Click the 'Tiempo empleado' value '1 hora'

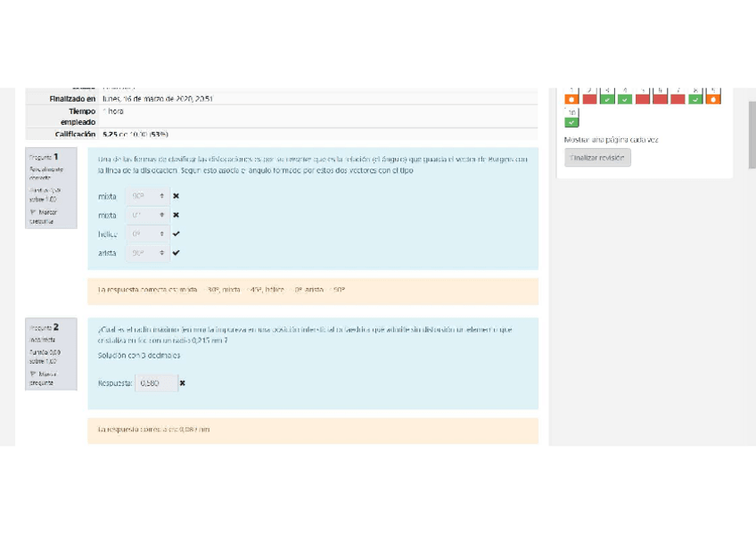(113, 111)
